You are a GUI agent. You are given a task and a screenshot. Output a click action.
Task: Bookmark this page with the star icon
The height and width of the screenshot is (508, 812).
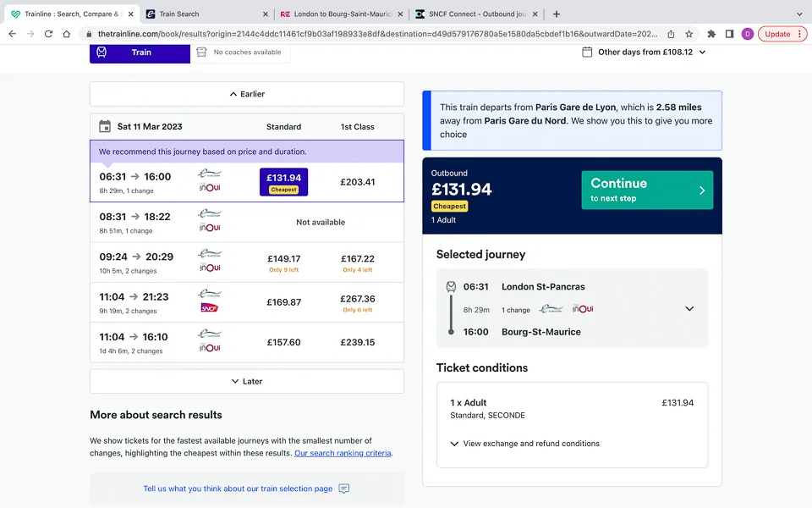(x=689, y=34)
